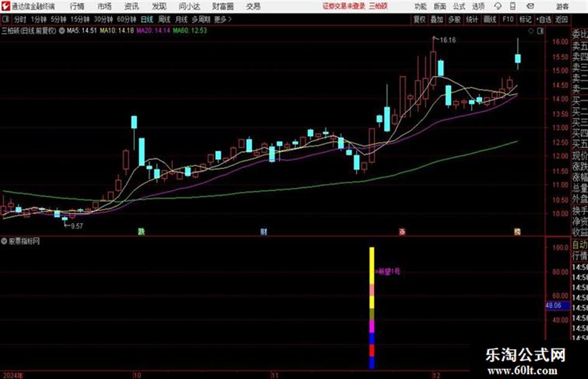
Task: Switch to the 30分钟 period tab
Action: pos(103,19)
